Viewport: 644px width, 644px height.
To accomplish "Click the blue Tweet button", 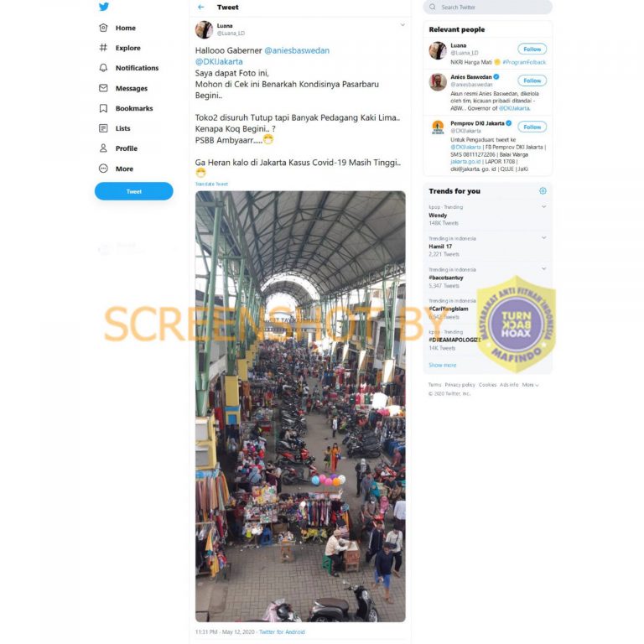I will click(x=134, y=191).
